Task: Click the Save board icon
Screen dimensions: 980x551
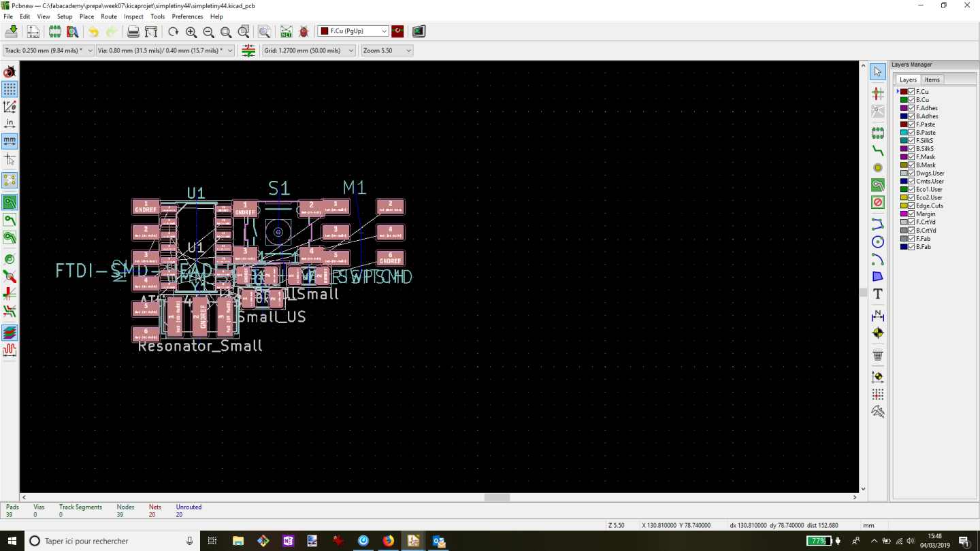Action: (x=12, y=31)
